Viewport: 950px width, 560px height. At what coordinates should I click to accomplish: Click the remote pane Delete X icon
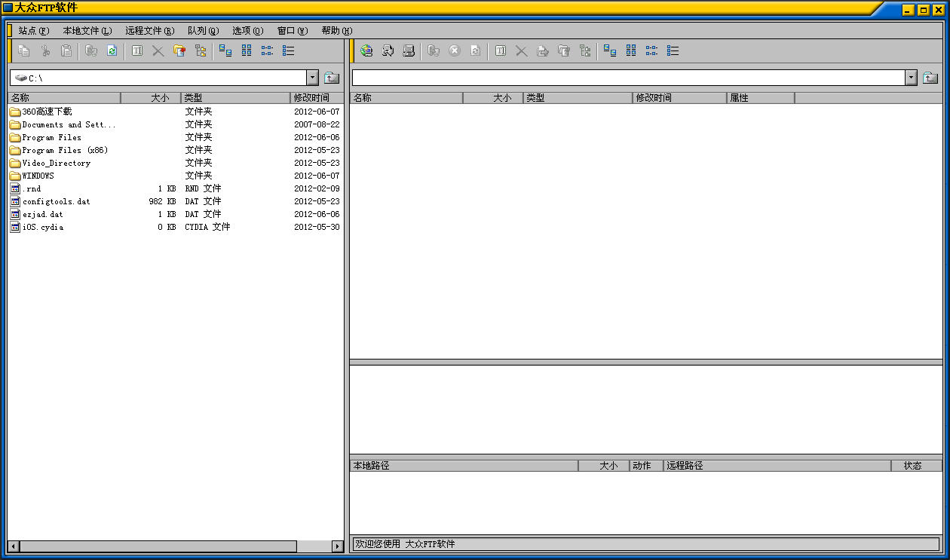pyautogui.click(x=521, y=50)
